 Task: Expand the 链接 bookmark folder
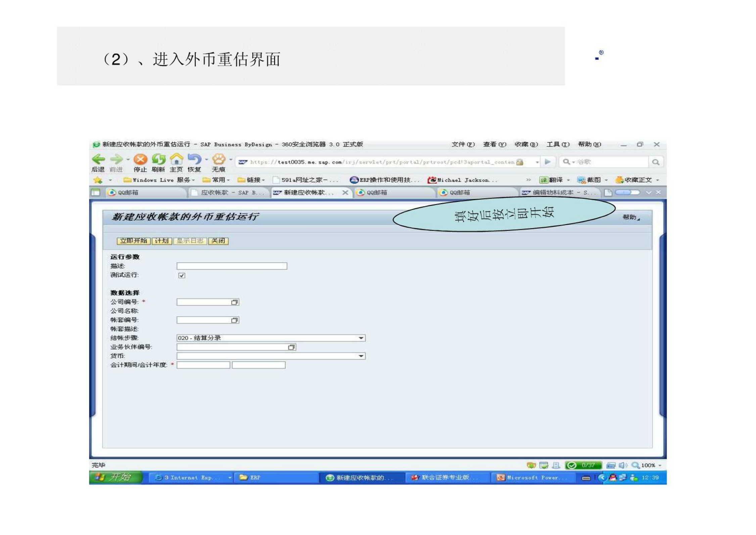pos(251,180)
